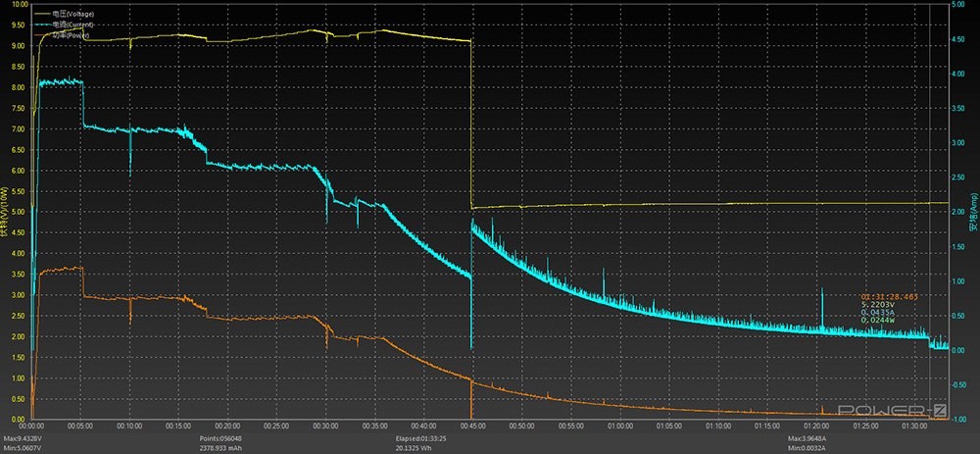The image size is (980, 454).
Task: Click the Elapsed:01:33:25 statistic
Action: pos(424,438)
